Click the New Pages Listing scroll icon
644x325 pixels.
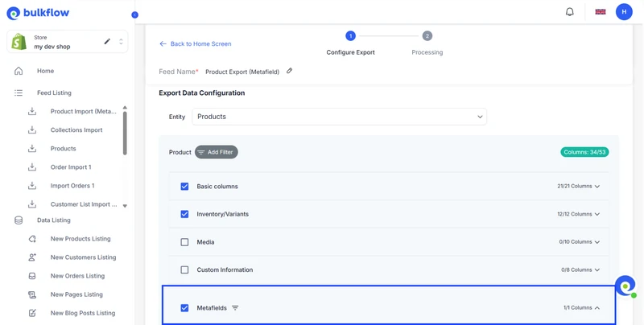pyautogui.click(x=32, y=294)
